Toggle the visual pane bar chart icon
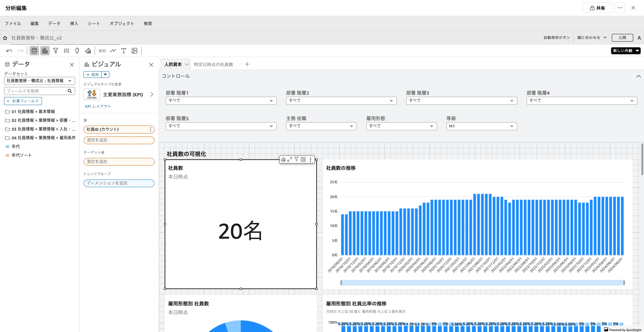The height and width of the screenshot is (332, 644). 45,51
